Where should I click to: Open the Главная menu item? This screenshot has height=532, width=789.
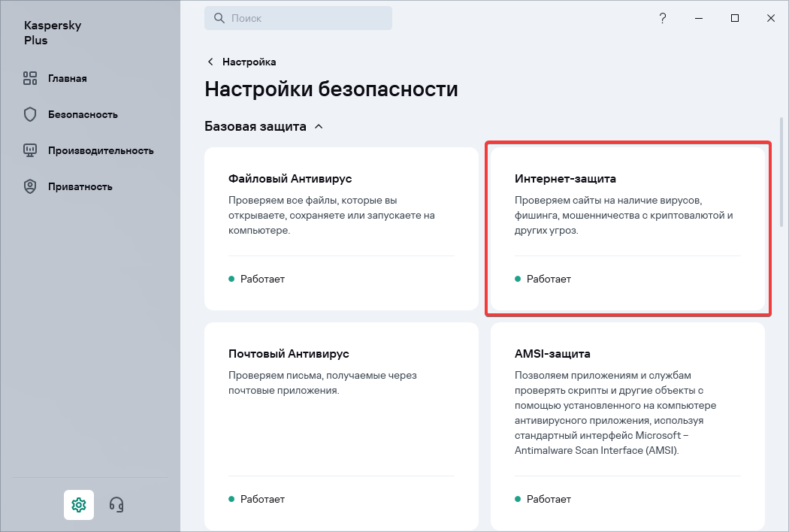click(68, 78)
